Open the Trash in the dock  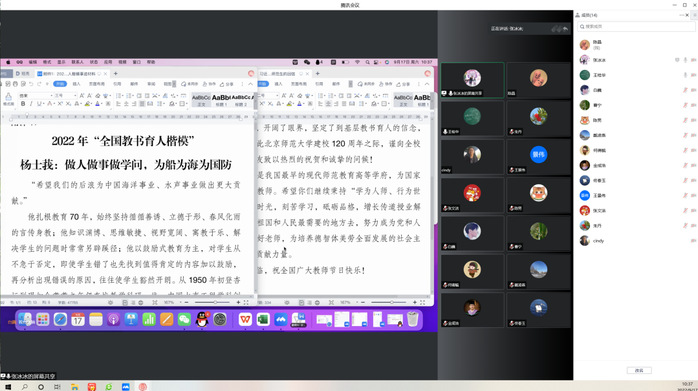(x=413, y=319)
